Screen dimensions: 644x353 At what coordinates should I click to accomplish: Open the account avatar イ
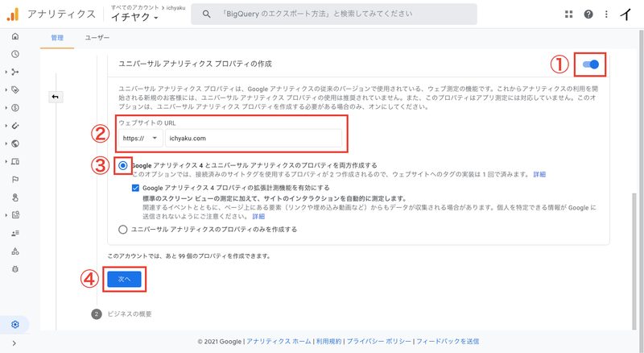(x=625, y=15)
